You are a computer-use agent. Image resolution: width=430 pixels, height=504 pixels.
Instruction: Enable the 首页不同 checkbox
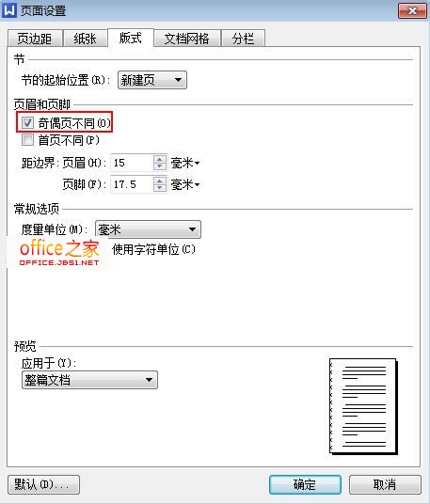coord(27,140)
